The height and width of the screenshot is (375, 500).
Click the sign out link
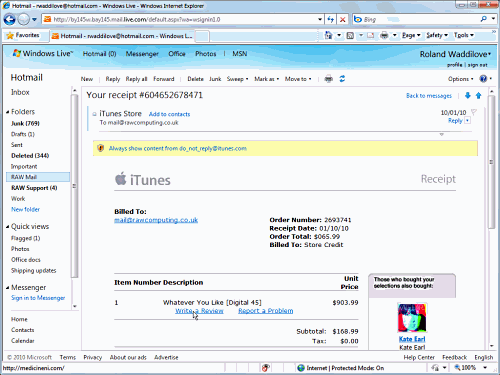477,65
